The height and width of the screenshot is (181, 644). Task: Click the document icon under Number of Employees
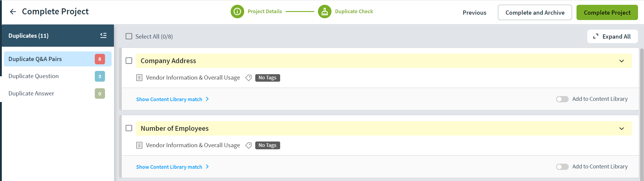[139, 145]
